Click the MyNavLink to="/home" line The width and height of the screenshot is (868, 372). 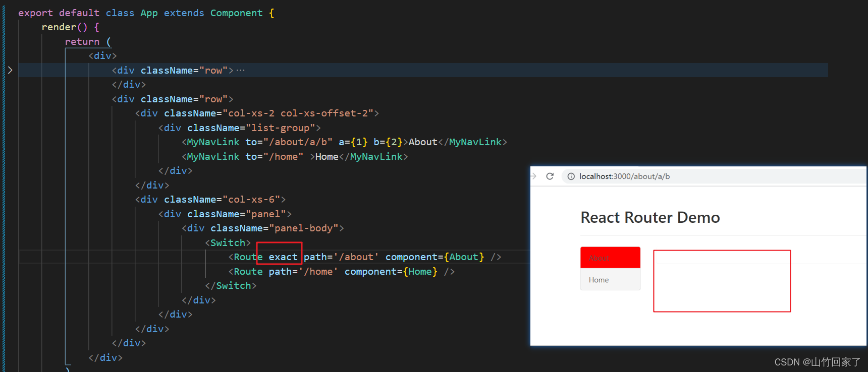pos(295,157)
